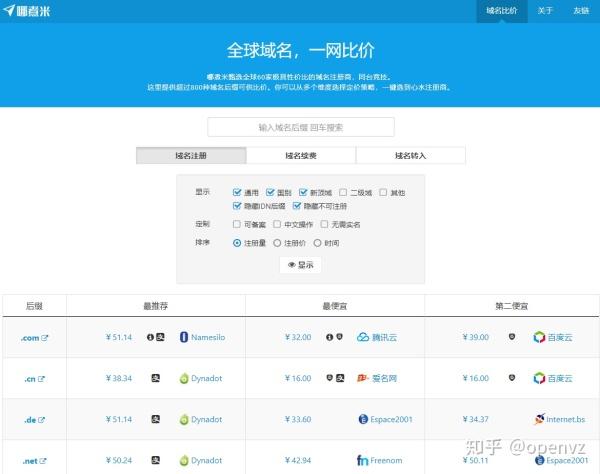Click the Espace2001 logo in the .de row

pos(363,419)
